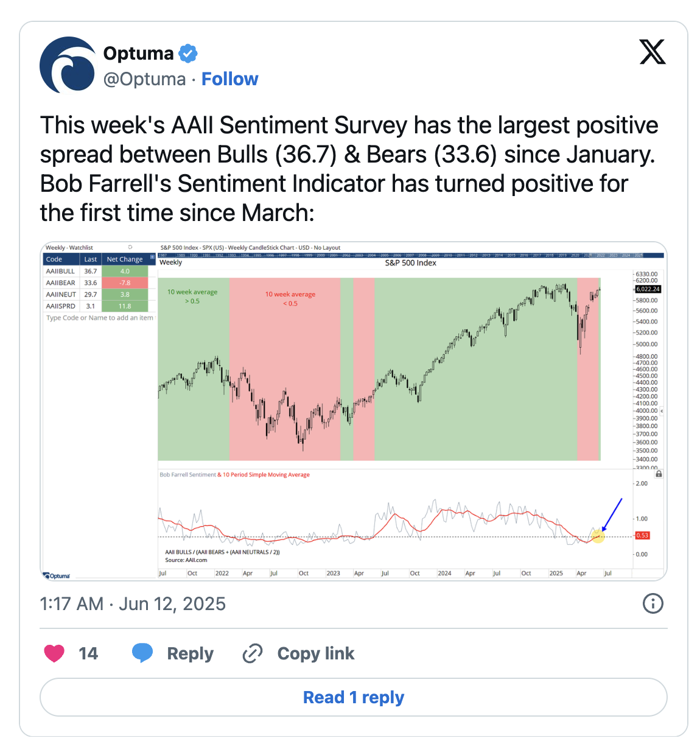Click the watchlist code input field
Screen dimensions: 700x755
tap(100, 318)
